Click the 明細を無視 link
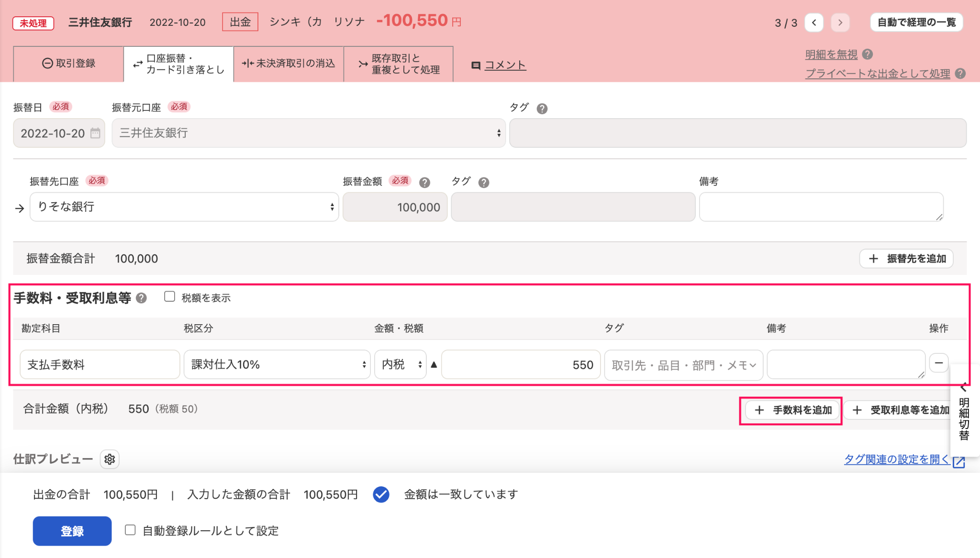The height and width of the screenshot is (558, 980). click(831, 55)
